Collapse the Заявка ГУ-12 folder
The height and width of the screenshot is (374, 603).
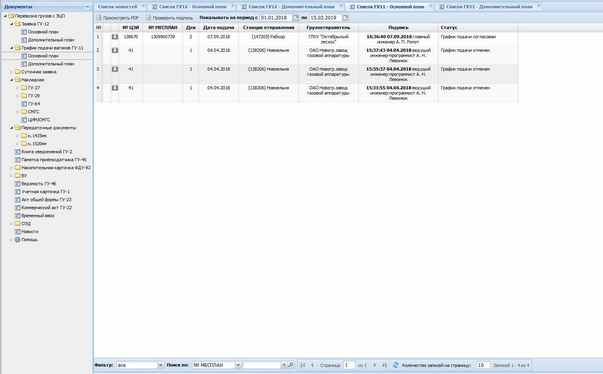12,24
